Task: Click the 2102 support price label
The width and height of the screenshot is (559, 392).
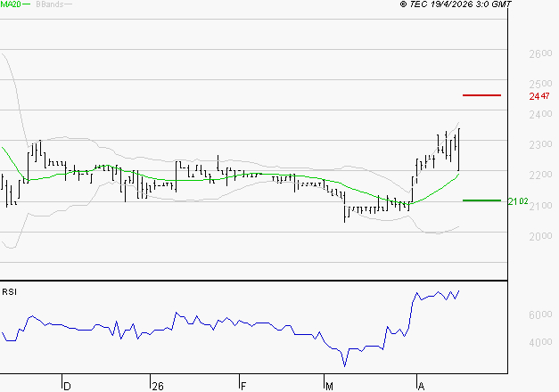Action: point(538,201)
